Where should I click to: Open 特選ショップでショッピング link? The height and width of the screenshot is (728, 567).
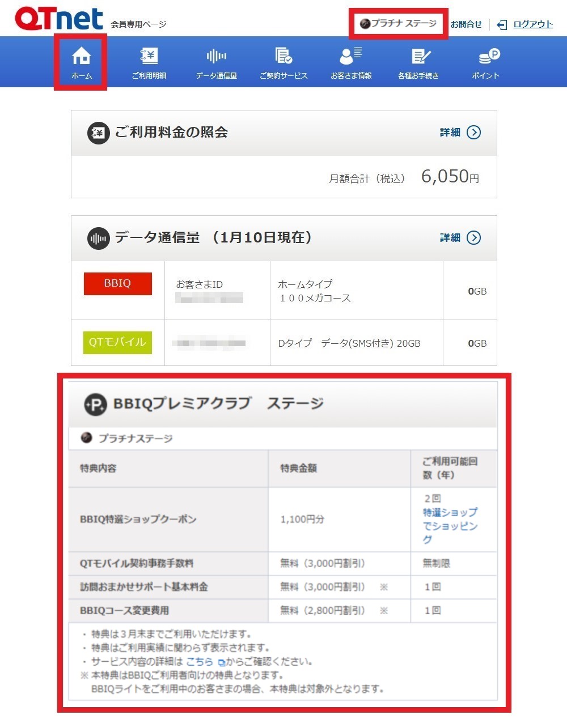[x=450, y=526]
